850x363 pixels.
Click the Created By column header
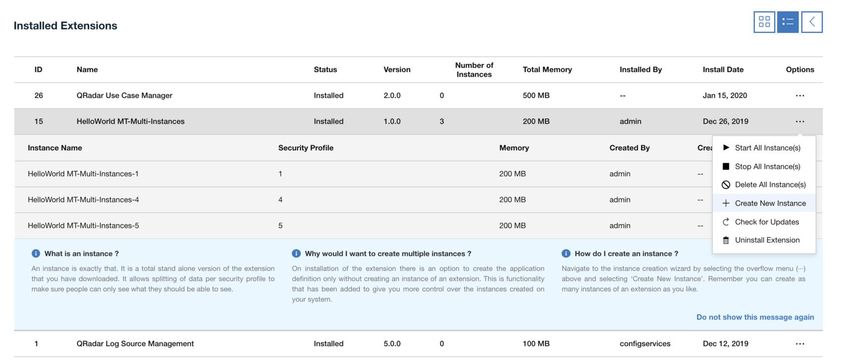629,147
